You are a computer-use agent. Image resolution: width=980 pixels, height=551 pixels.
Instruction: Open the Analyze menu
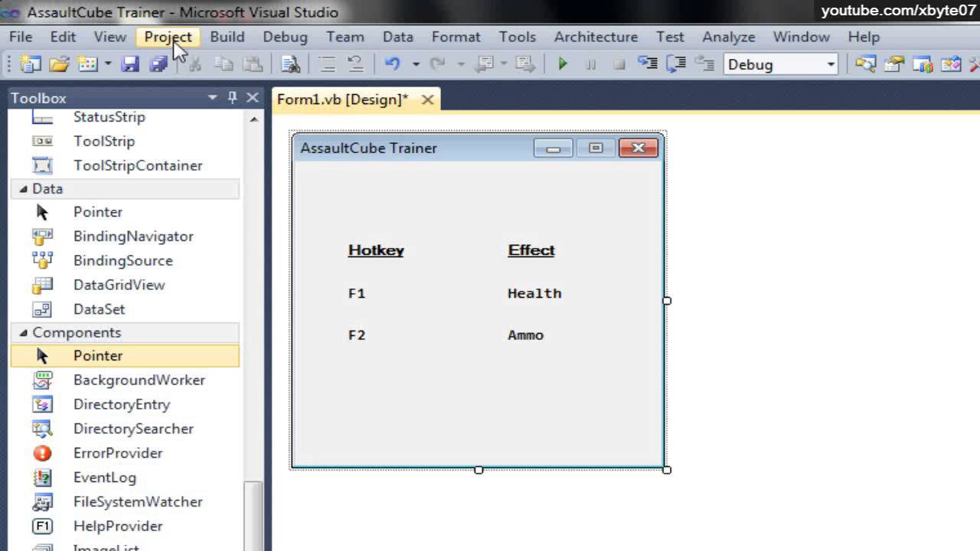tap(729, 37)
